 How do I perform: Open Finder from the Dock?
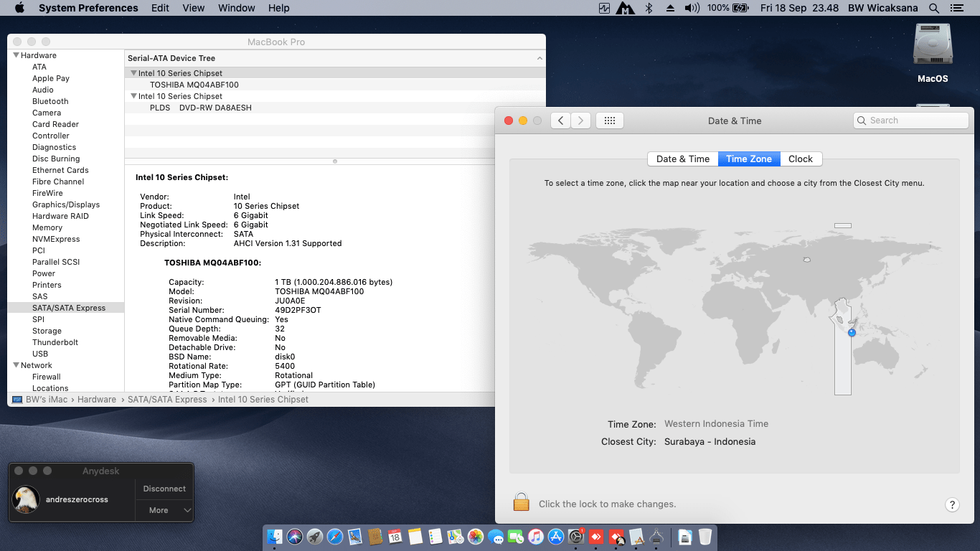275,536
